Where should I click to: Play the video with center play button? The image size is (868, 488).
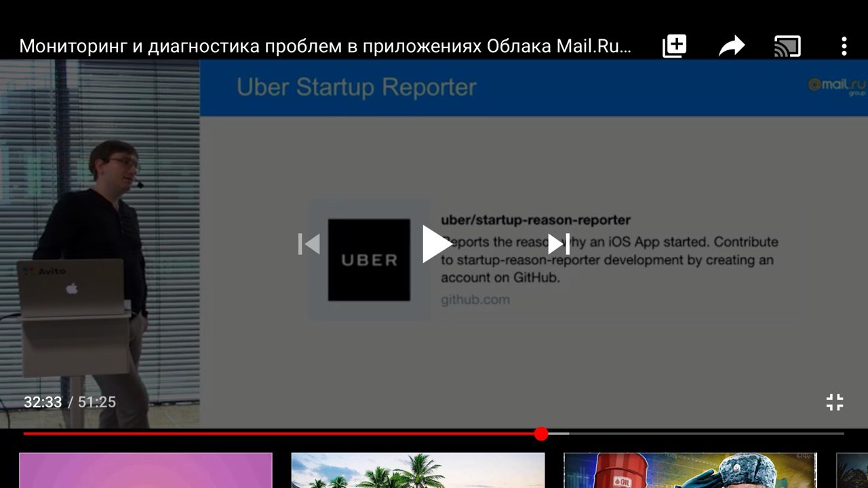click(436, 244)
